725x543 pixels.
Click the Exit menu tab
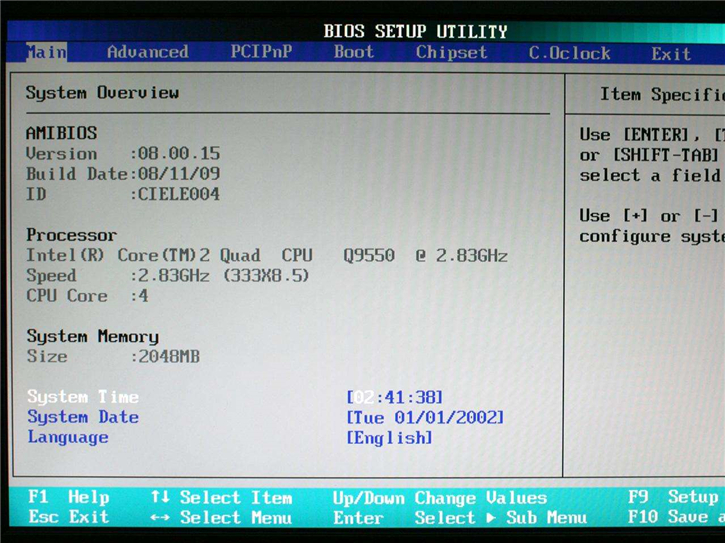(x=671, y=53)
